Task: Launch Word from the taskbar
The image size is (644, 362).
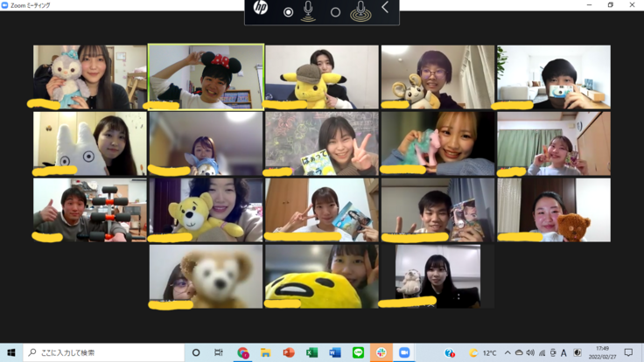Action: (335, 352)
